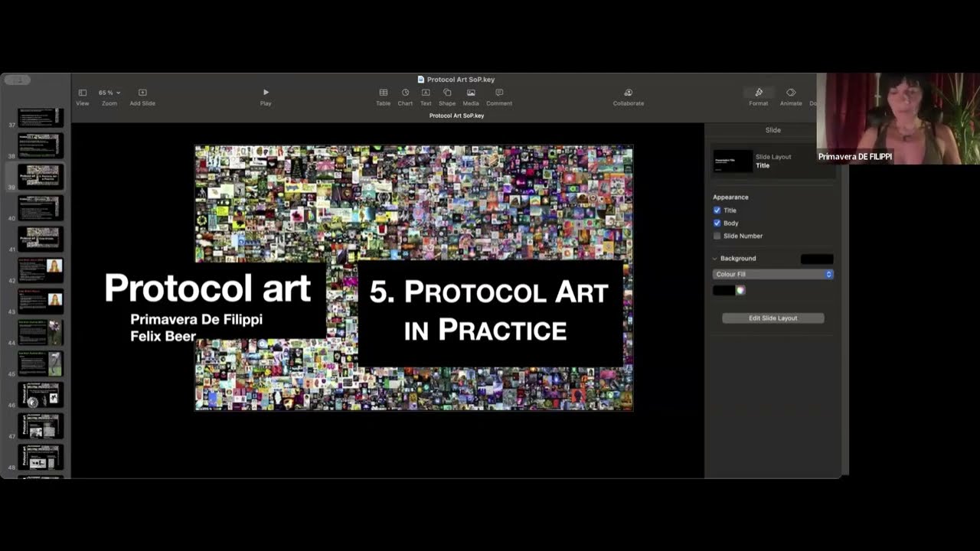
Task: Click the document icon beside the title
Action: click(x=421, y=80)
